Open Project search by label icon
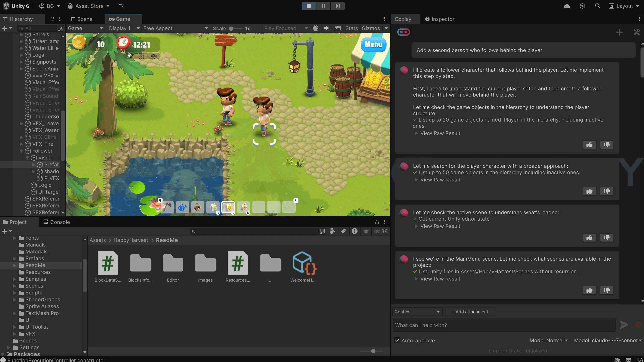 [344, 231]
